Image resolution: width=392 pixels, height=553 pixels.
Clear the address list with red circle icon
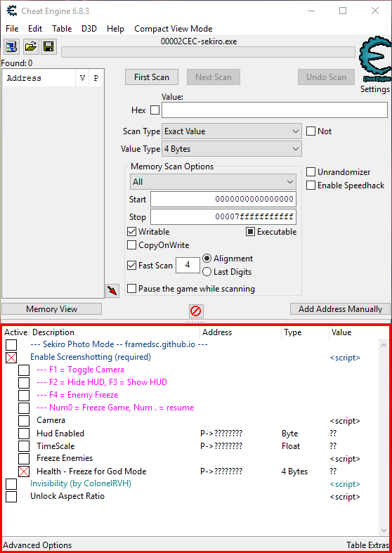[x=195, y=311]
